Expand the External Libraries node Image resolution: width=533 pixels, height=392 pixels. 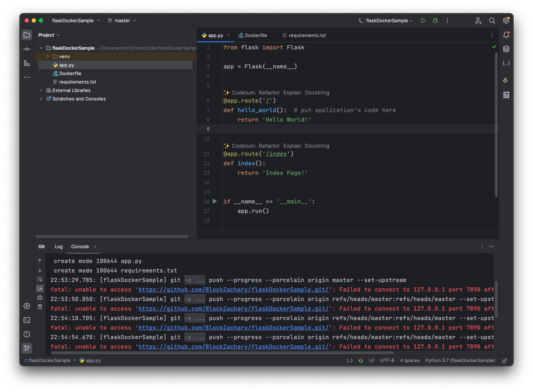41,90
